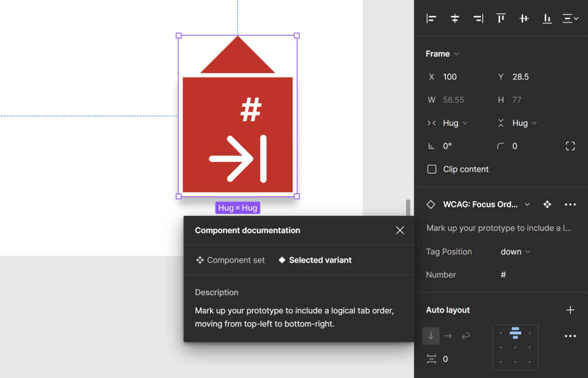The image size is (588, 378).
Task: Click the align top icon
Action: (x=501, y=19)
